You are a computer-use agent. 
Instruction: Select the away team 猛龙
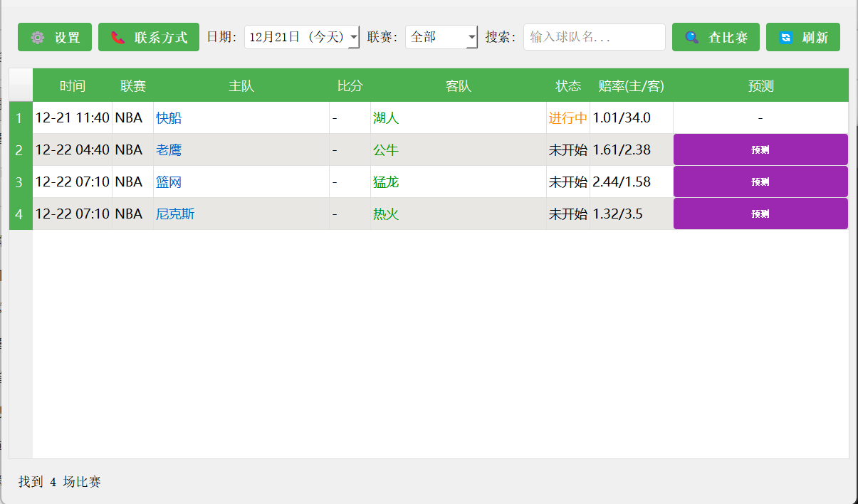click(x=386, y=182)
